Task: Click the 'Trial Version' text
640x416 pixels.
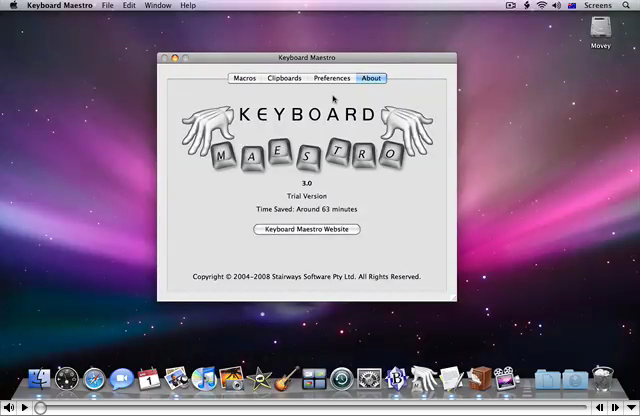Action: pyautogui.click(x=307, y=196)
